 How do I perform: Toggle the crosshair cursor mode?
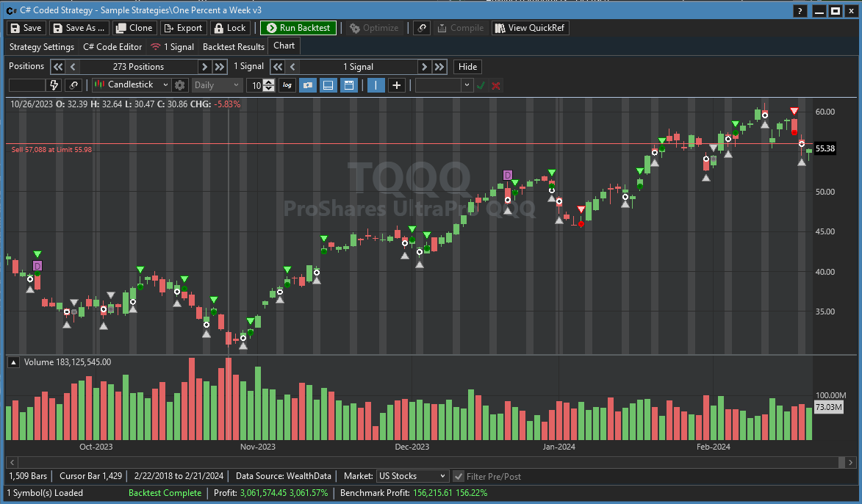tap(396, 85)
